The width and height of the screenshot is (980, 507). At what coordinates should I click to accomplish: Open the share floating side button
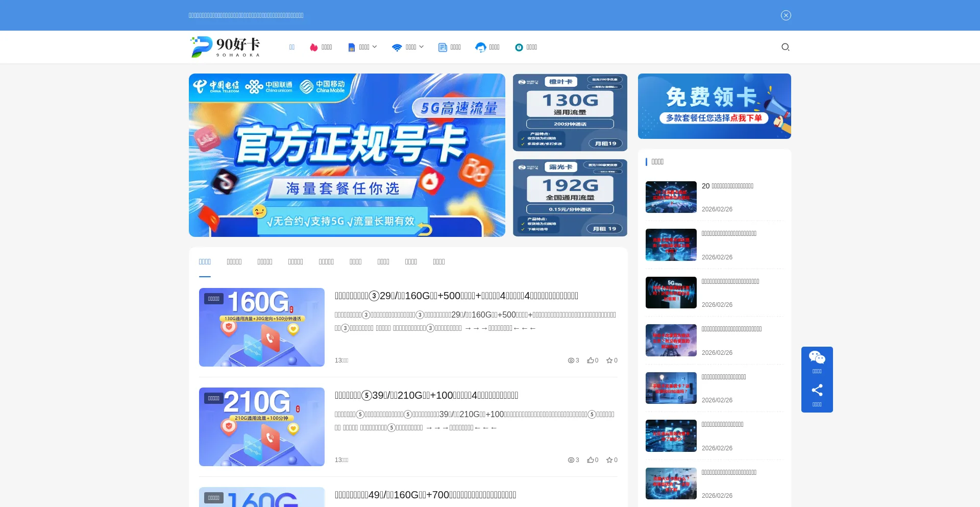817,396
